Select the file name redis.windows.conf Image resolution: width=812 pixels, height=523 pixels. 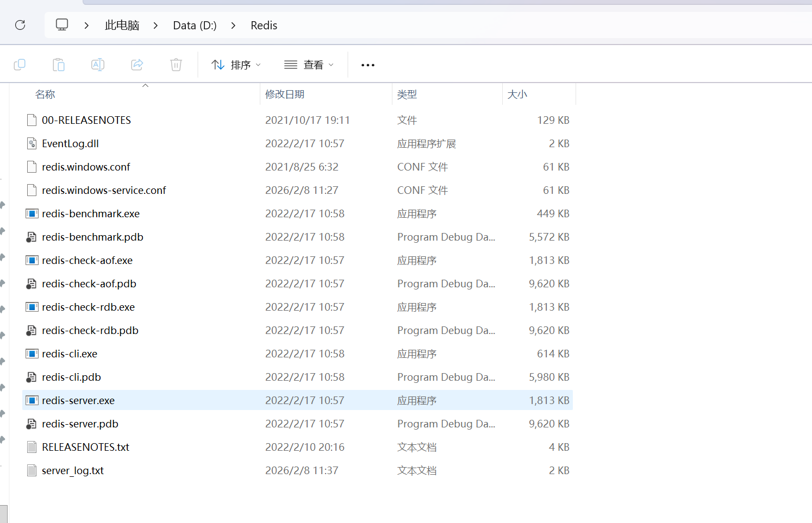tap(86, 167)
